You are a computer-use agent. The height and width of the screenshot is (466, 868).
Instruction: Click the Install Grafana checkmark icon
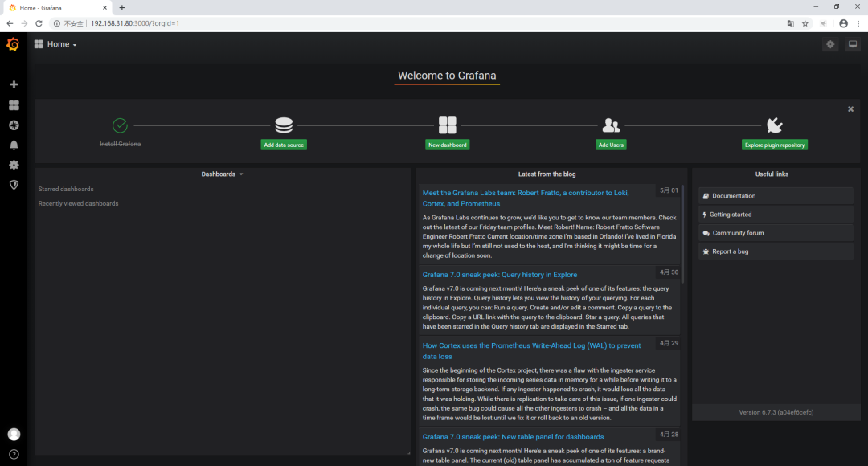click(120, 125)
